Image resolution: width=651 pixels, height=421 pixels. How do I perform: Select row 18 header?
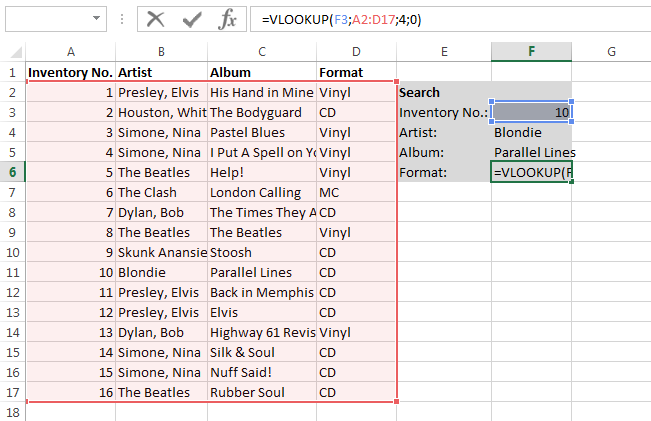point(12,412)
